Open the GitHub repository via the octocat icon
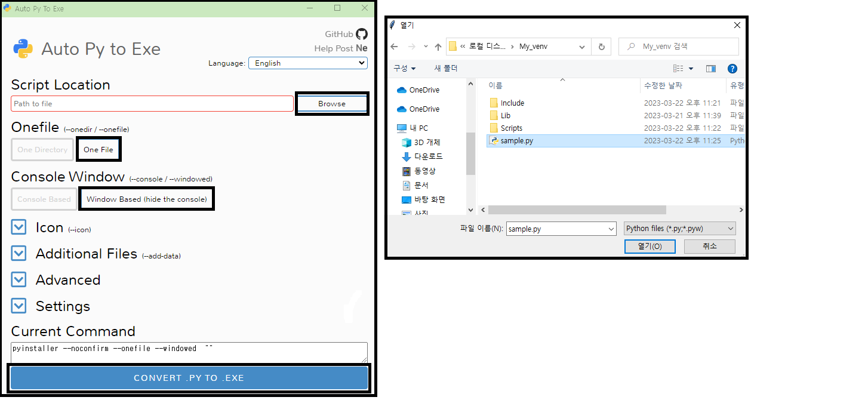 coord(363,34)
